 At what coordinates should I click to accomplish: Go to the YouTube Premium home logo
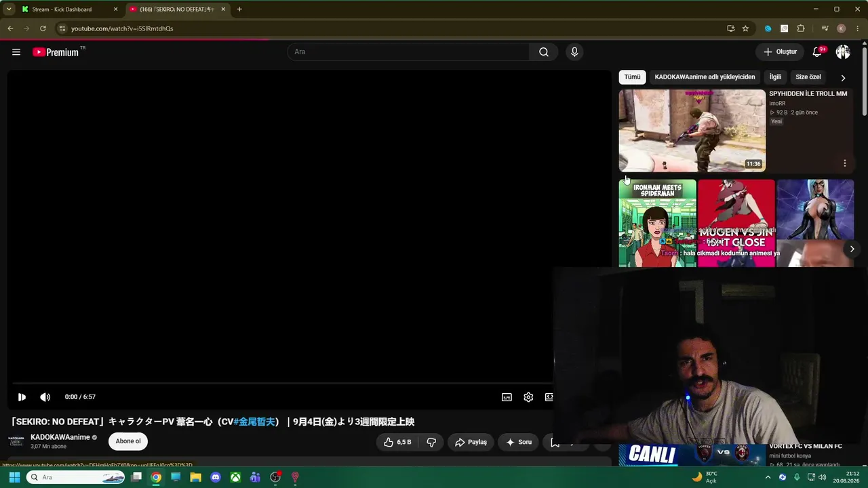[56, 52]
